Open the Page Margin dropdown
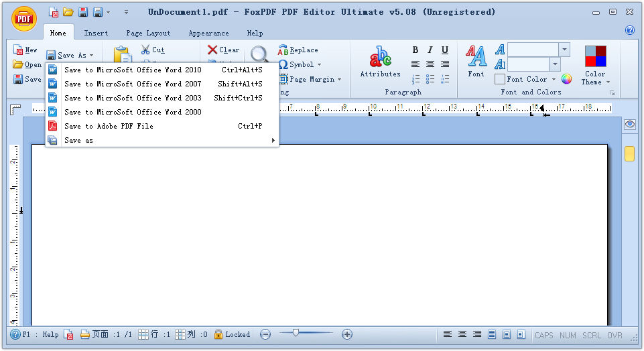 click(x=310, y=79)
